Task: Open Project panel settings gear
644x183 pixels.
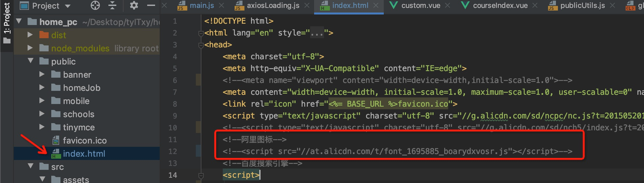Action: [x=134, y=5]
